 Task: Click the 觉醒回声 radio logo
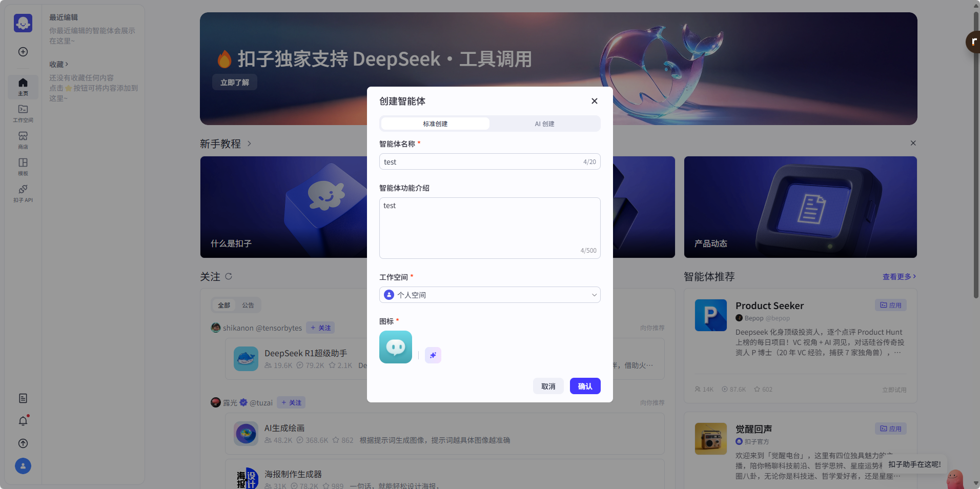point(711,439)
